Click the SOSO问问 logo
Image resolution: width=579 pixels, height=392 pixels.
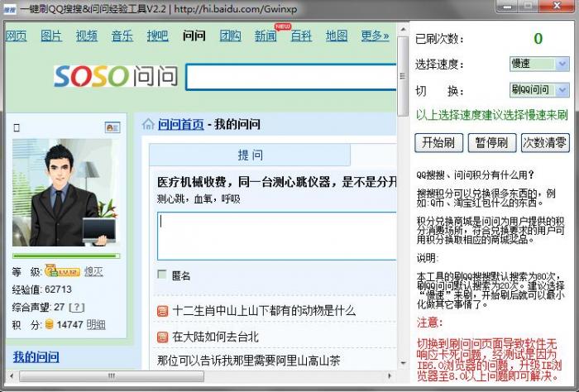(x=116, y=76)
